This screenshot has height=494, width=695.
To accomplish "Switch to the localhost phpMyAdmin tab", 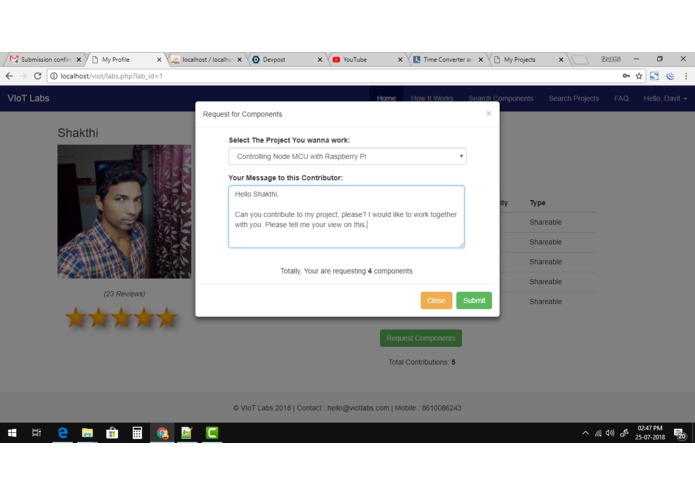I will tap(206, 59).
